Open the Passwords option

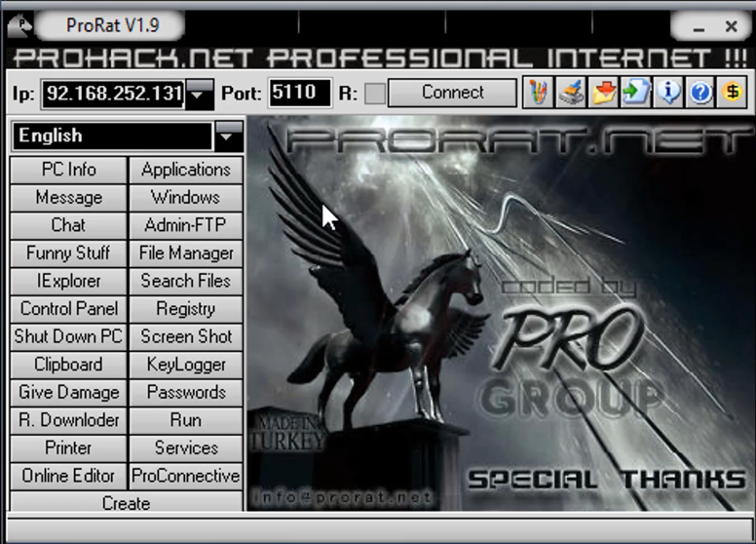pyautogui.click(x=186, y=393)
